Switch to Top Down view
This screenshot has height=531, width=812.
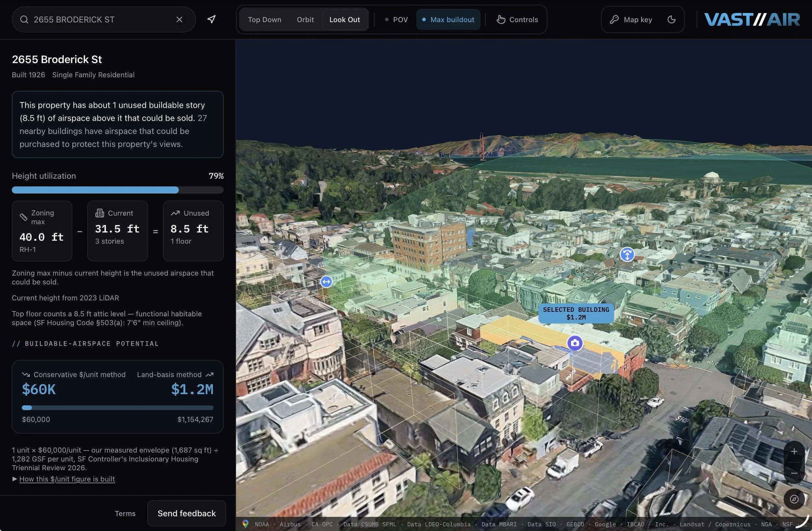[x=264, y=19]
